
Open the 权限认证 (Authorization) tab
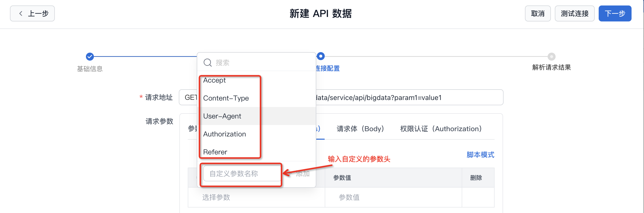tap(441, 129)
